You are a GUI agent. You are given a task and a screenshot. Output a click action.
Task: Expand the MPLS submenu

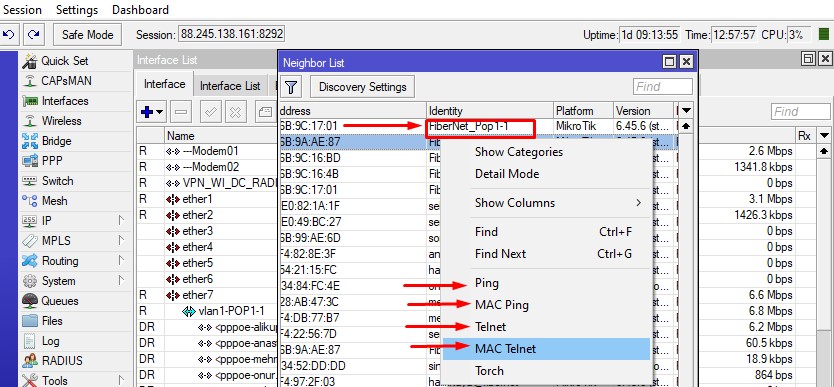tap(121, 241)
